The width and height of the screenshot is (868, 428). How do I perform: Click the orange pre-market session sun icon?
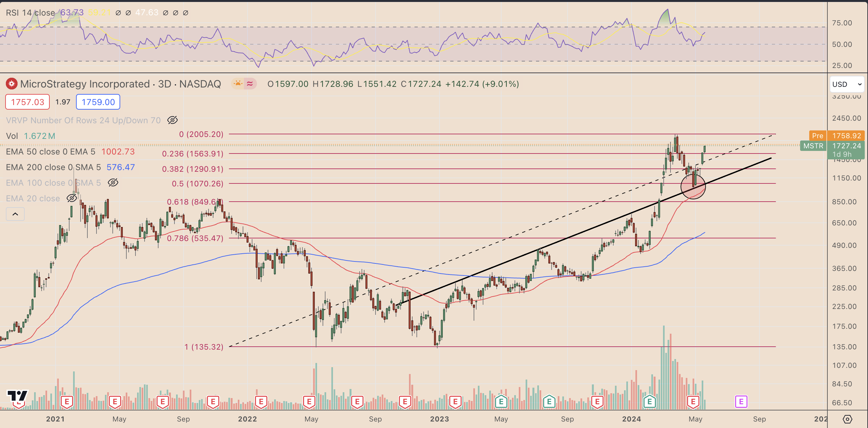coord(238,84)
